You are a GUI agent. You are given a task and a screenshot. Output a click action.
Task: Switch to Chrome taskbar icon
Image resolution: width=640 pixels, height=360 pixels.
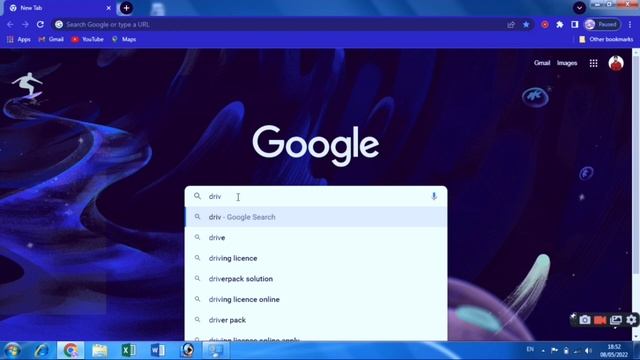[x=71, y=351]
